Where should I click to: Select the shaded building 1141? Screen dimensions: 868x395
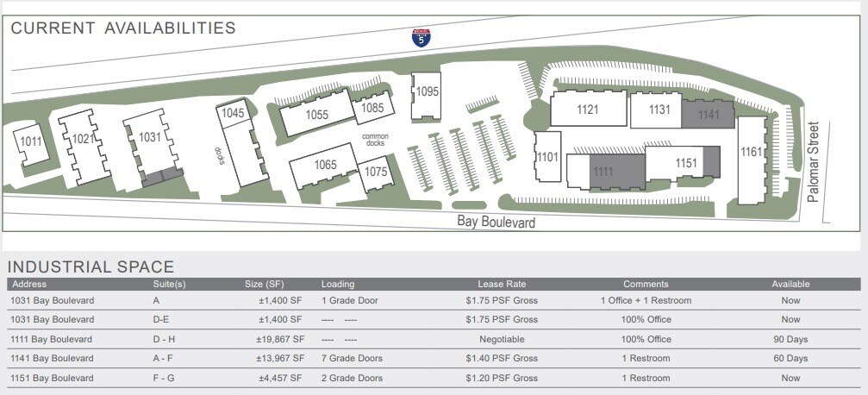coord(708,113)
